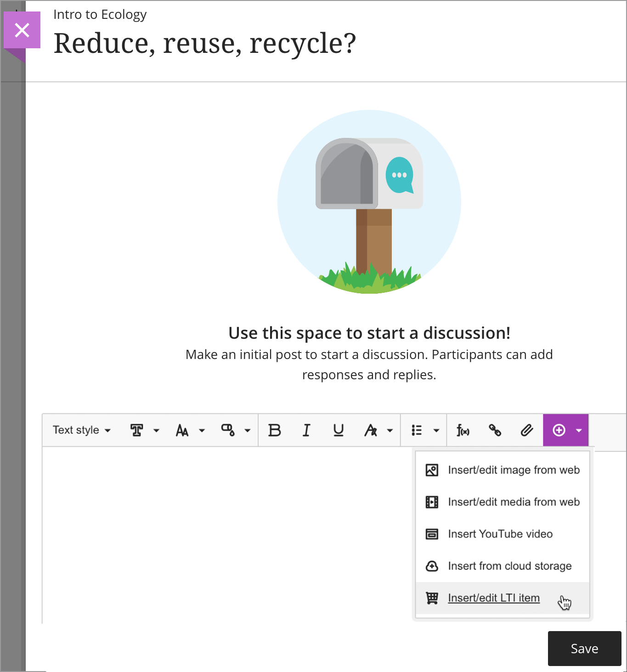
Task: Click the text color paint icon
Action: tap(228, 430)
